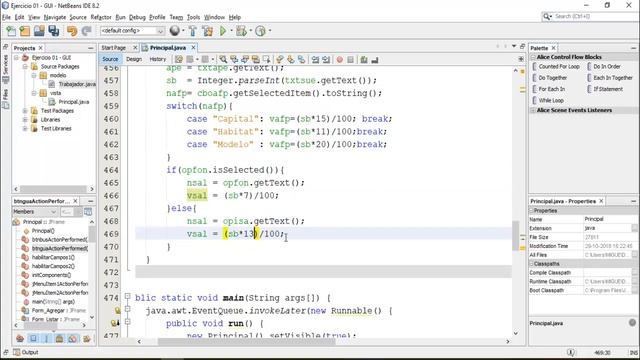This screenshot has height=360, width=640.
Task: Collapse Alice Control Flow Blocks palette section
Action: 533,57
